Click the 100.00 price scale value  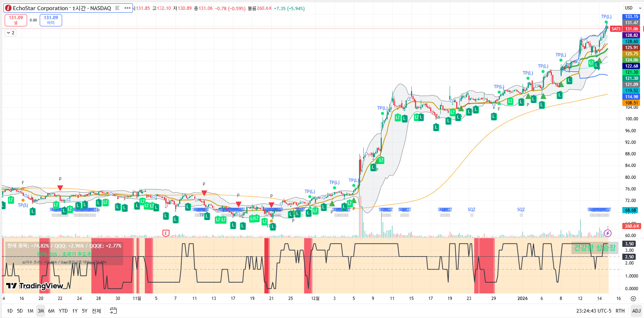point(632,119)
